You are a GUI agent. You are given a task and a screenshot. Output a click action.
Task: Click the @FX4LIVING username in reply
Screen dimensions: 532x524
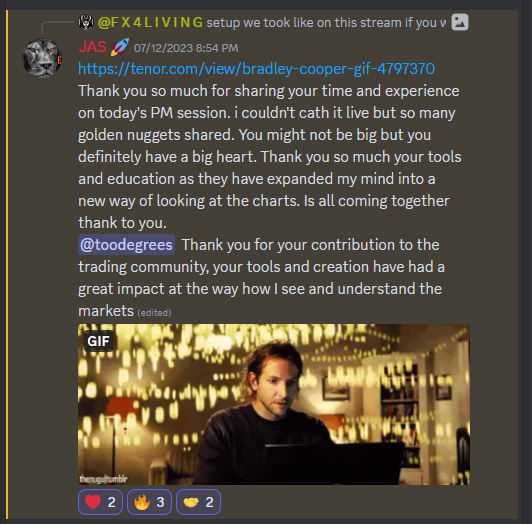click(x=150, y=23)
